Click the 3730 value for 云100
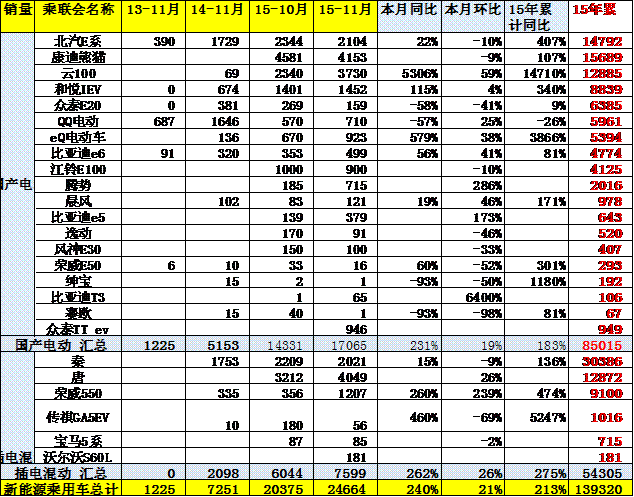Image resolution: width=634 pixels, height=497 pixels. (345, 73)
